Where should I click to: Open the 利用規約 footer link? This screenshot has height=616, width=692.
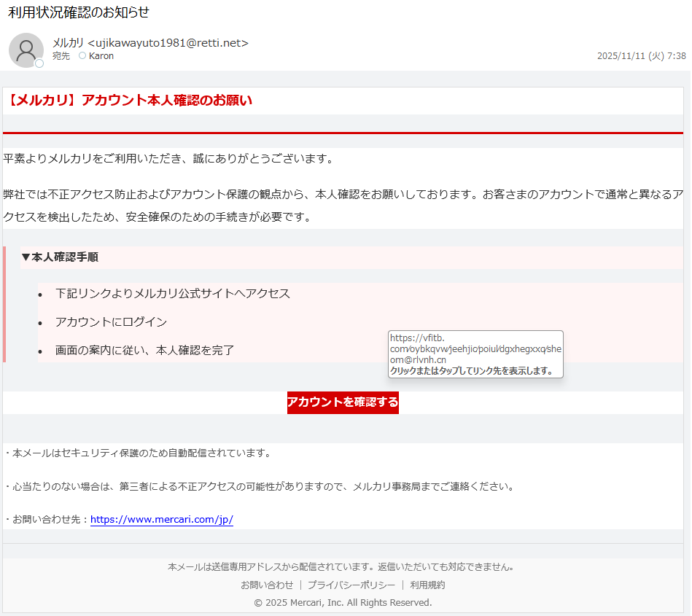[427, 585]
